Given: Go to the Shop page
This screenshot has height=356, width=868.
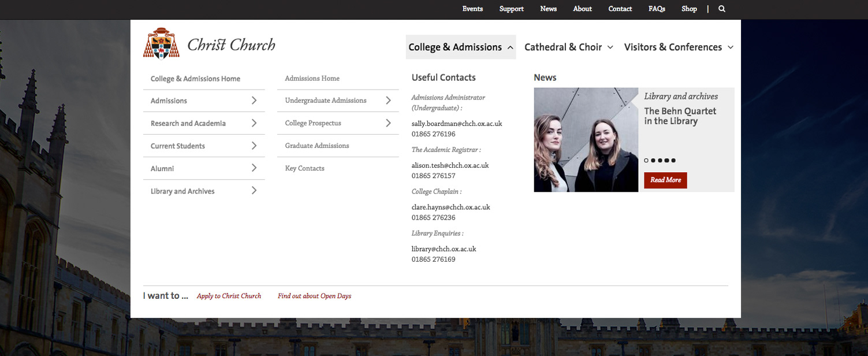Looking at the screenshot, I should [689, 9].
